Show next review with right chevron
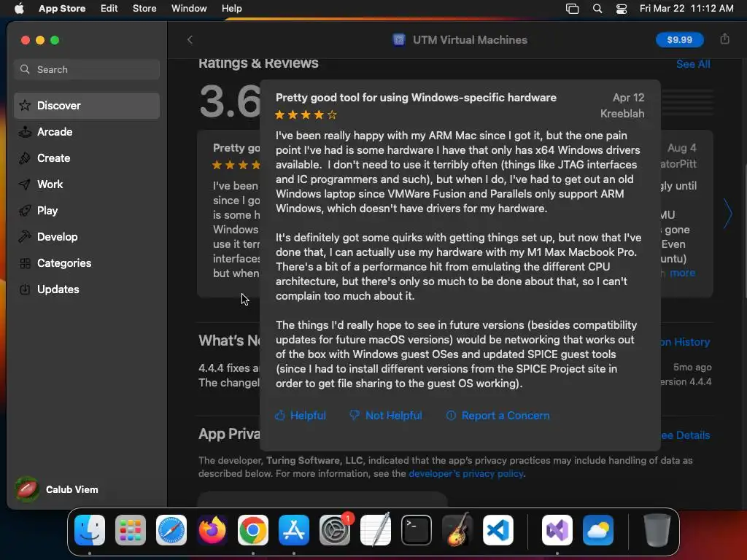This screenshot has height=560, width=747. (728, 214)
